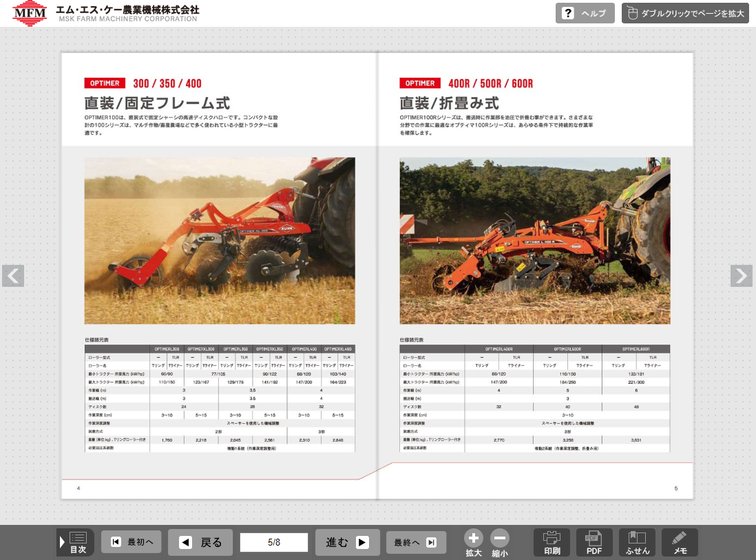Add a sticky note with ふせん
The height and width of the screenshot is (560, 756).
tap(637, 542)
